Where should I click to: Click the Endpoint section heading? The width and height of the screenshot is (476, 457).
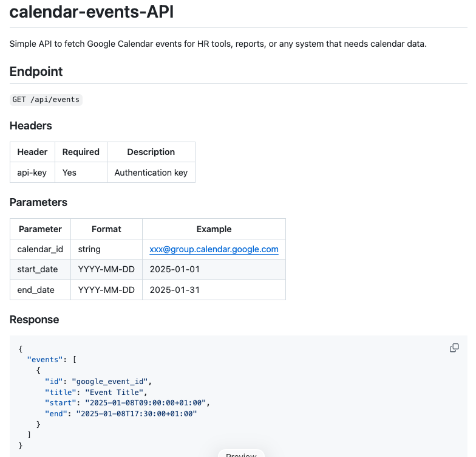36,72
